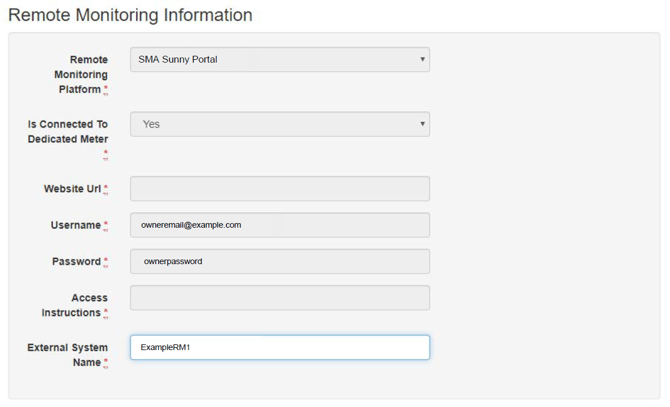
Task: Click the External System Name field with ExampleRM1
Action: coord(280,347)
